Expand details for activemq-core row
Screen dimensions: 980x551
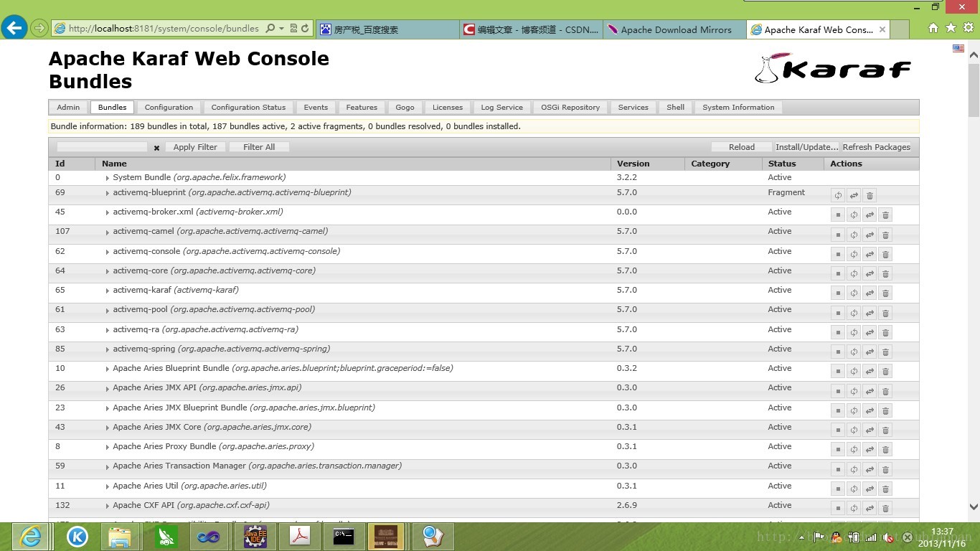(107, 271)
